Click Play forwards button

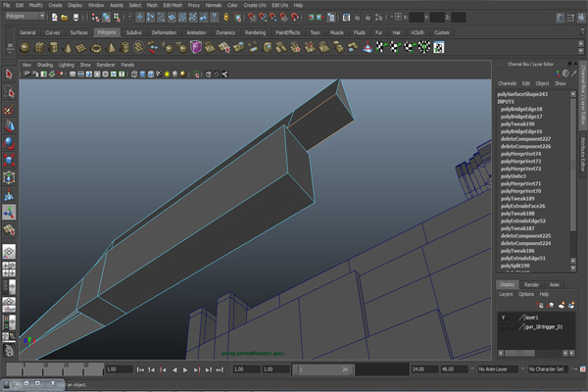click(185, 369)
